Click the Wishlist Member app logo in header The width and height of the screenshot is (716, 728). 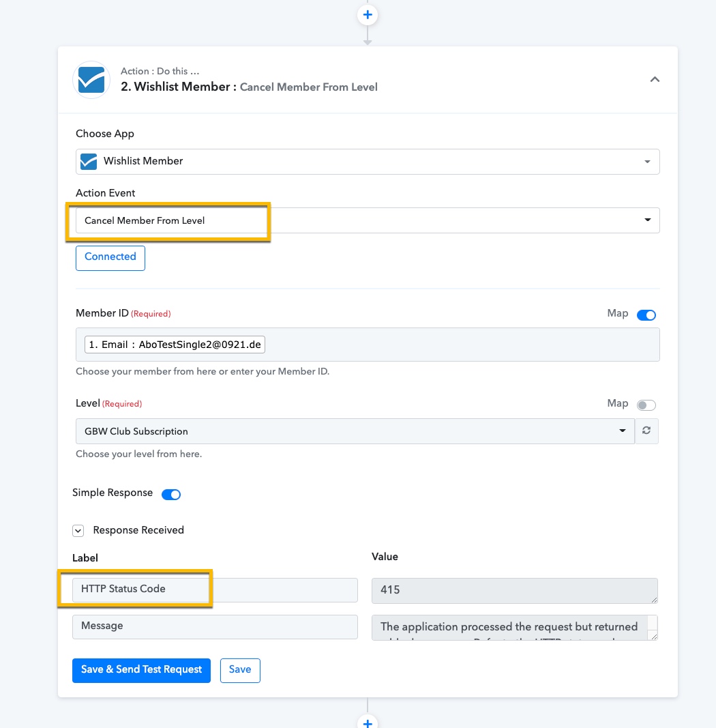click(x=91, y=80)
